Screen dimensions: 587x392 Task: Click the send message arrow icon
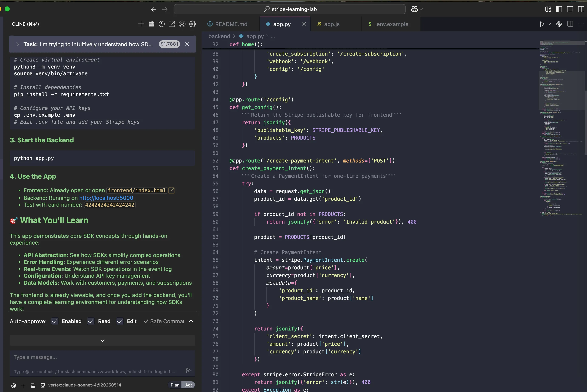click(189, 370)
